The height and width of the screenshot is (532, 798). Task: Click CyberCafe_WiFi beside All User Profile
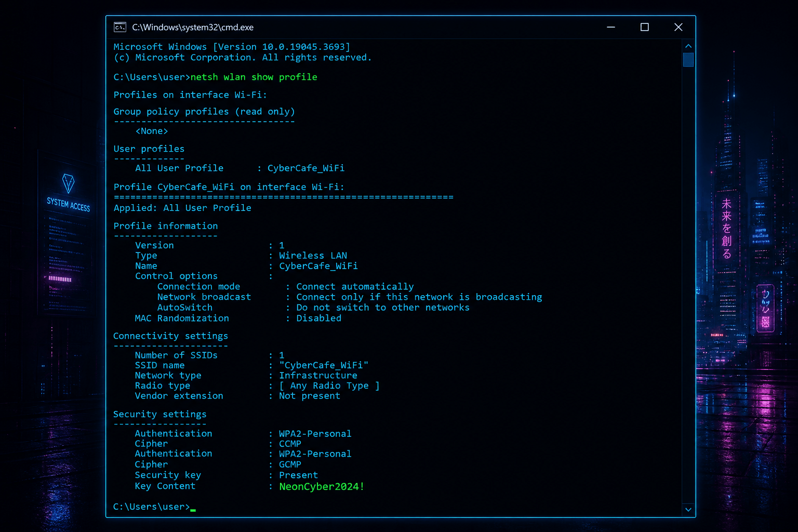tap(306, 168)
